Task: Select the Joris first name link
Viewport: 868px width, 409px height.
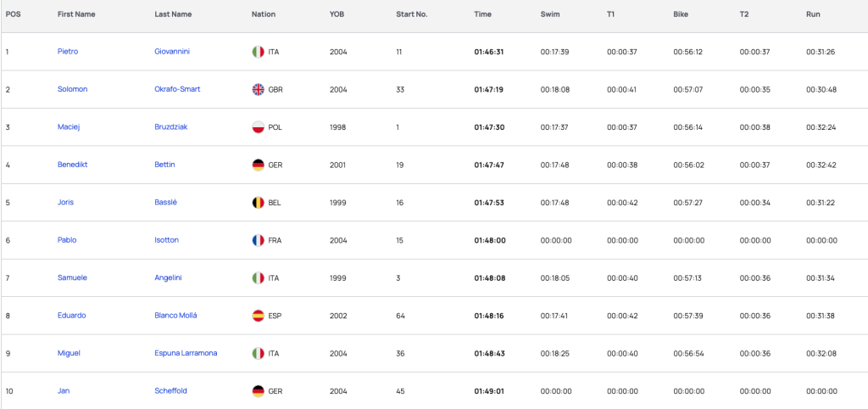Action: [x=65, y=202]
